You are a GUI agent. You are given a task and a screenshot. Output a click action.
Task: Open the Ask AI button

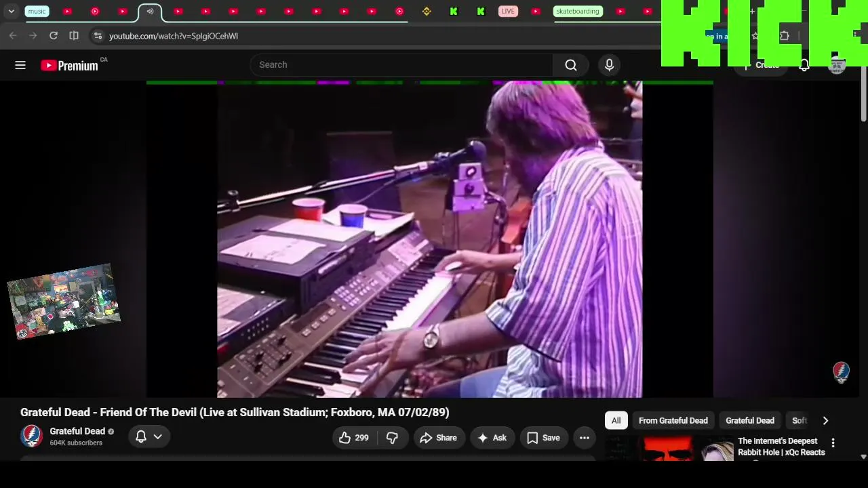point(492,438)
